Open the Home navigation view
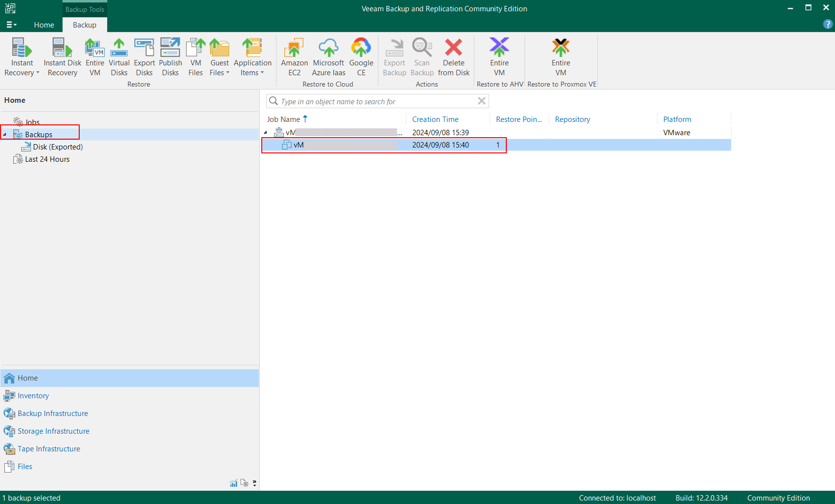 pyautogui.click(x=129, y=378)
